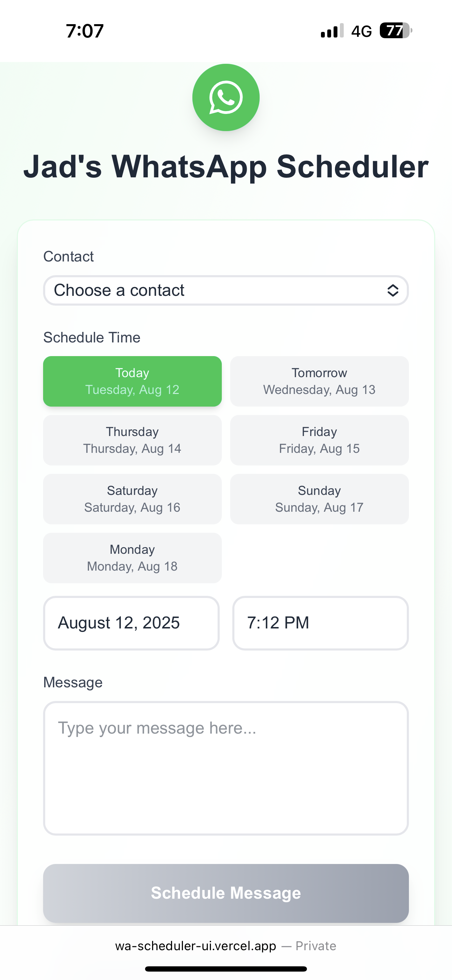The width and height of the screenshot is (452, 980).
Task: Tap the Jad's WhatsApp Scheduler heading
Action: coord(226,166)
